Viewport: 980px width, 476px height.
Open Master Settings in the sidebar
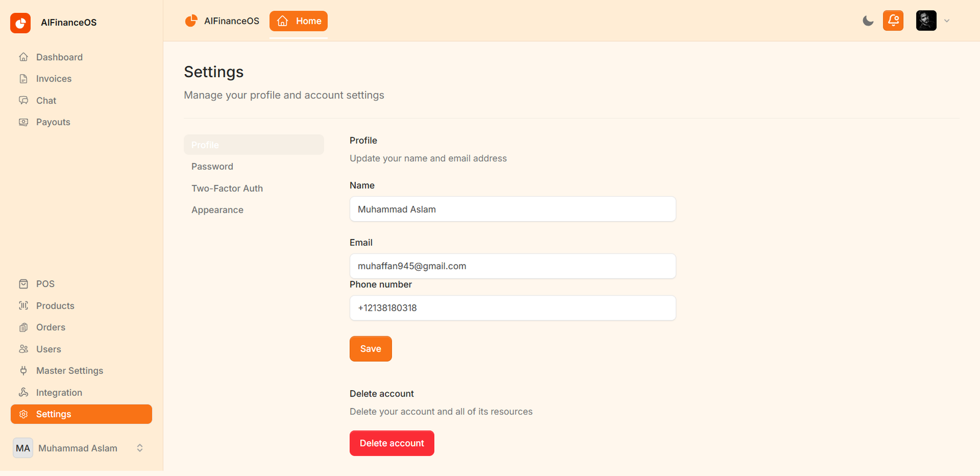click(81, 371)
